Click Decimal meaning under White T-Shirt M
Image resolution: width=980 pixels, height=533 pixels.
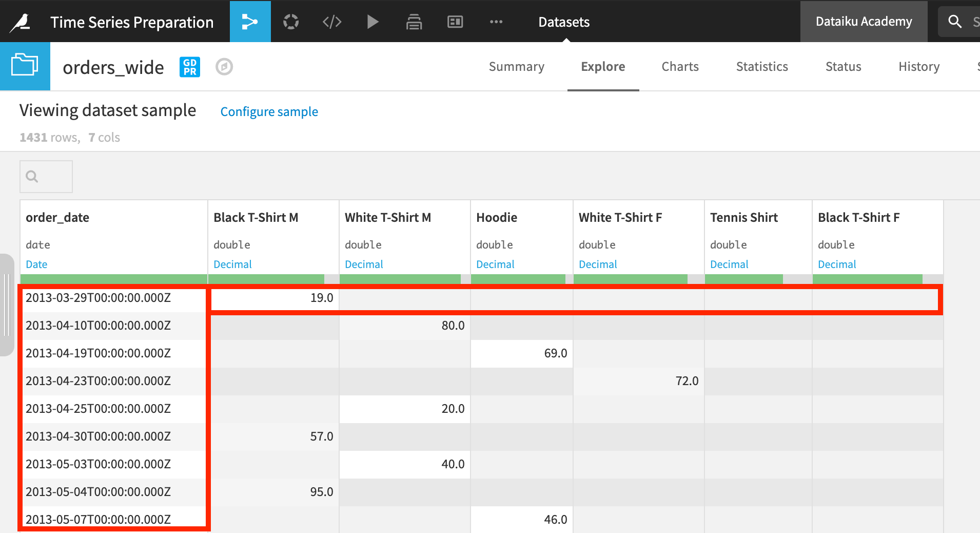click(364, 264)
